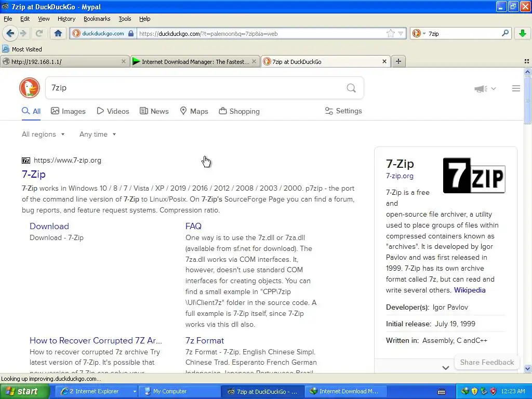532x399 pixels.
Task: Expand the info panel with chevron
Action: [x=446, y=368]
